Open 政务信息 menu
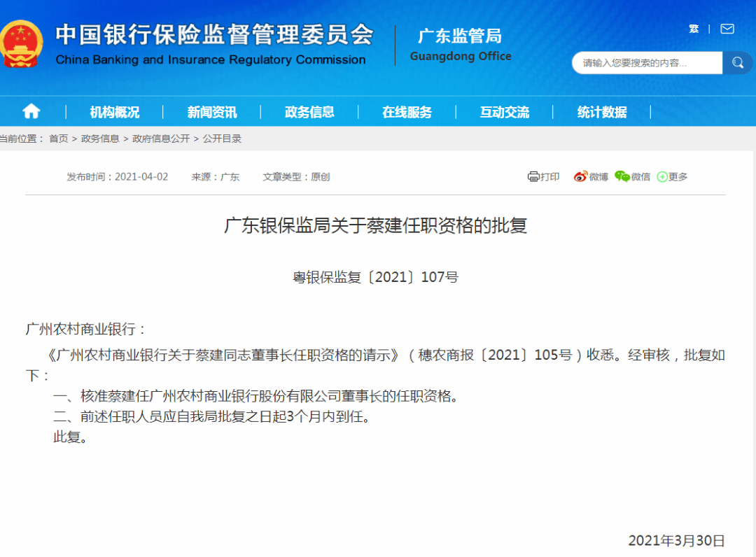Viewport: 756px width, 557px height. click(x=309, y=112)
